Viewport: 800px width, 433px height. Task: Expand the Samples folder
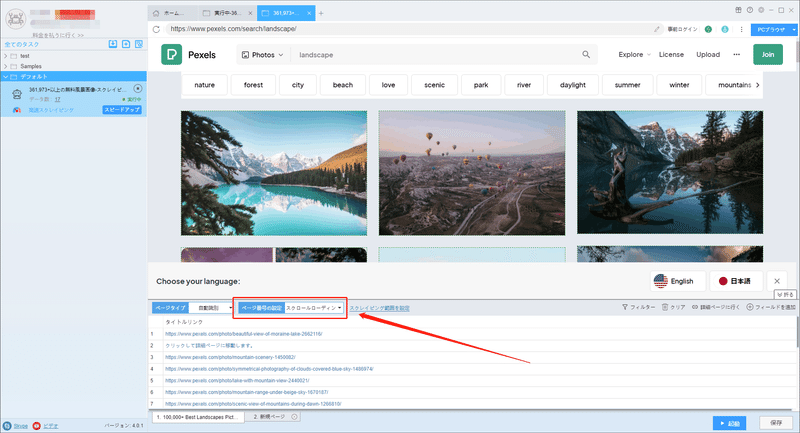6,66
